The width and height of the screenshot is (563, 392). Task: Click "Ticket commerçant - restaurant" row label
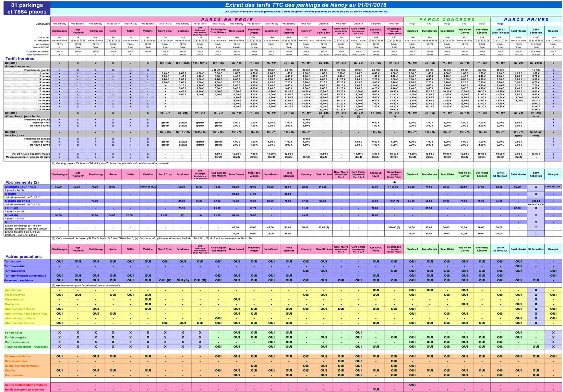pos(26,347)
